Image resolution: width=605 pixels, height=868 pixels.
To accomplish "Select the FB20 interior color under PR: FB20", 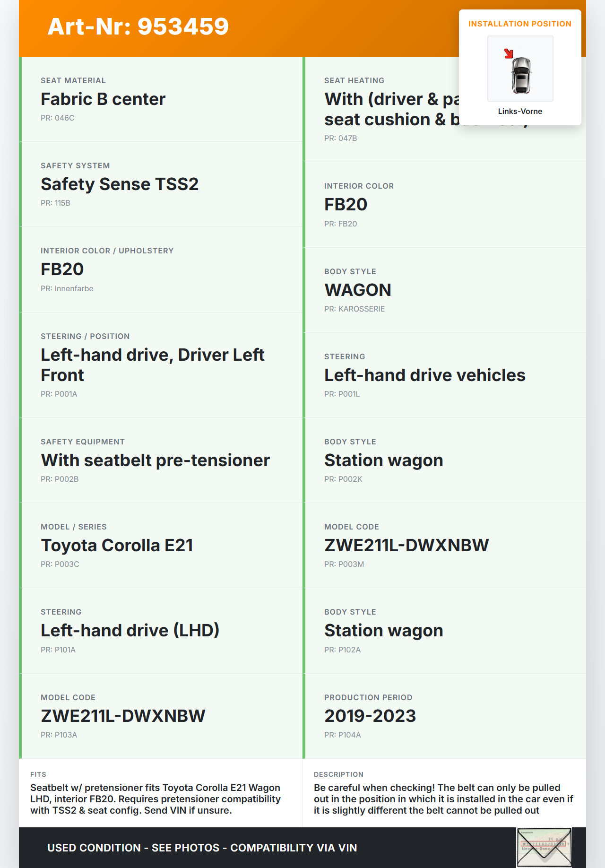I will [346, 205].
